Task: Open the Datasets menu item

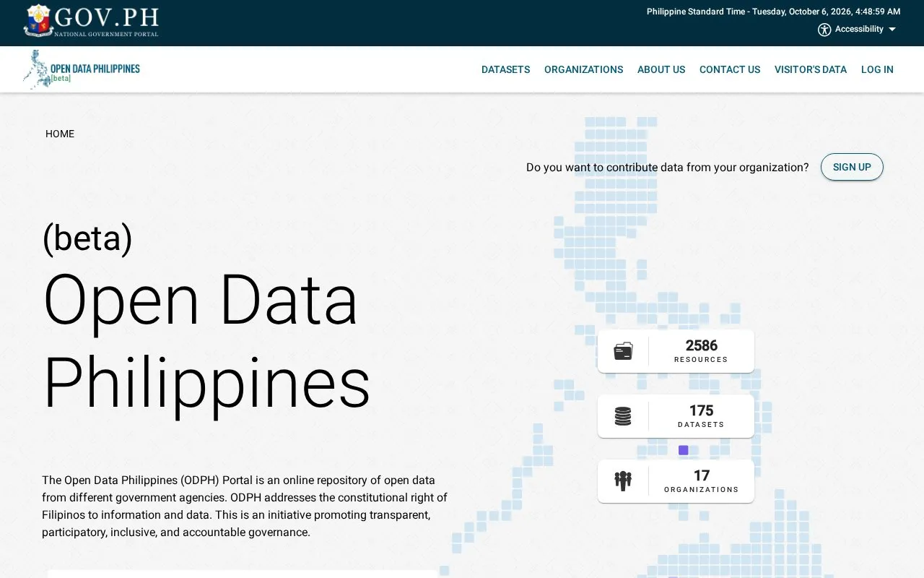Action: [505, 69]
